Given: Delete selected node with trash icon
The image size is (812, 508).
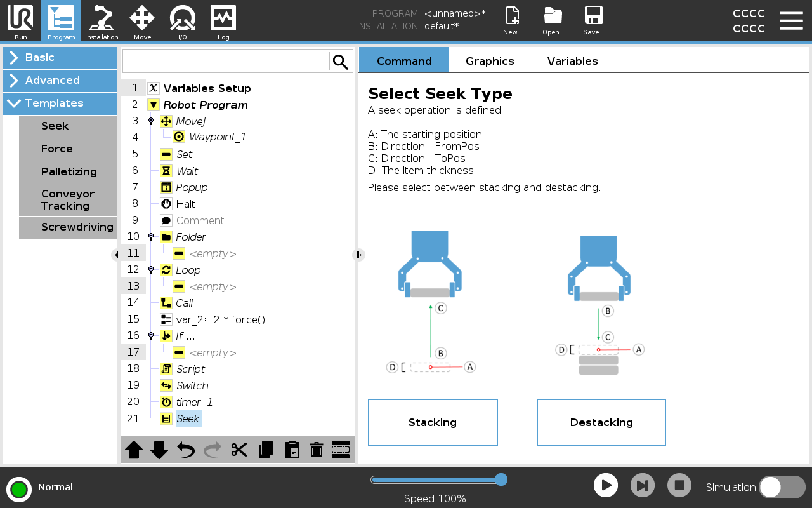Looking at the screenshot, I should coord(316,450).
